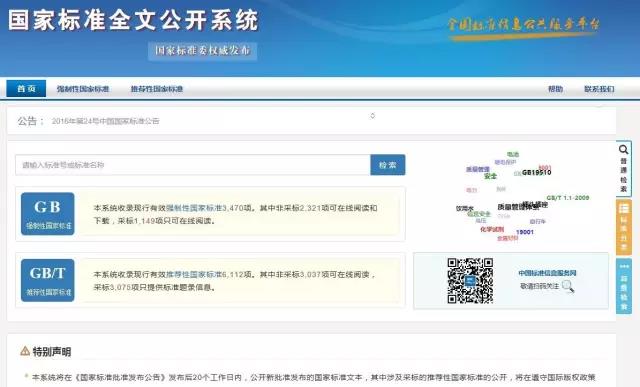Open the 普通检索 magnifier side tab
This screenshot has height=387, width=640.
point(624,168)
